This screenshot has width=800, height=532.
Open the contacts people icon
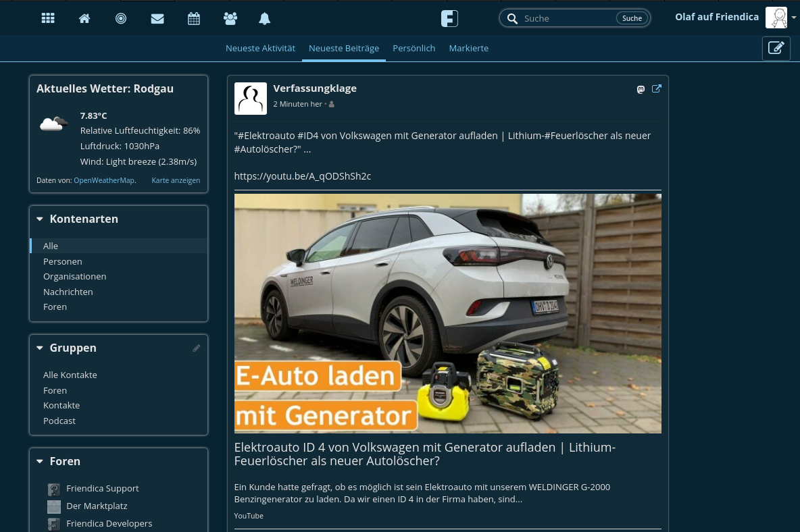point(230,19)
